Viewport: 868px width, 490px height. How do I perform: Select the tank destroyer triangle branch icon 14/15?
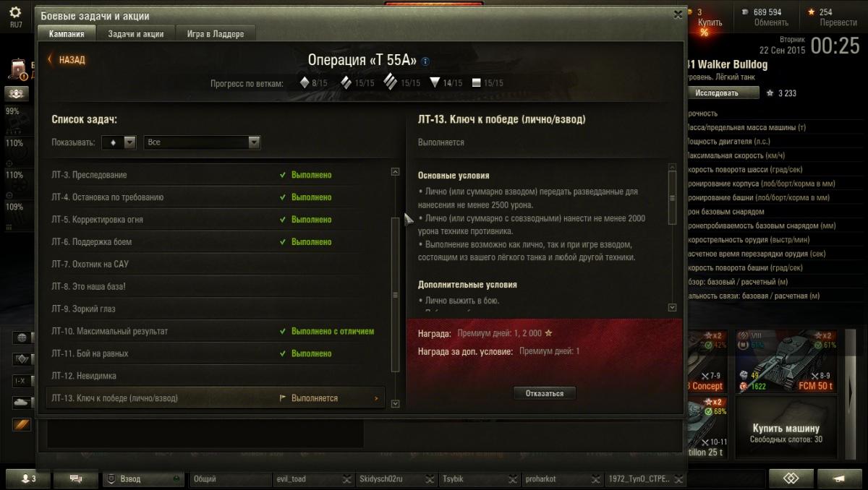(x=434, y=82)
